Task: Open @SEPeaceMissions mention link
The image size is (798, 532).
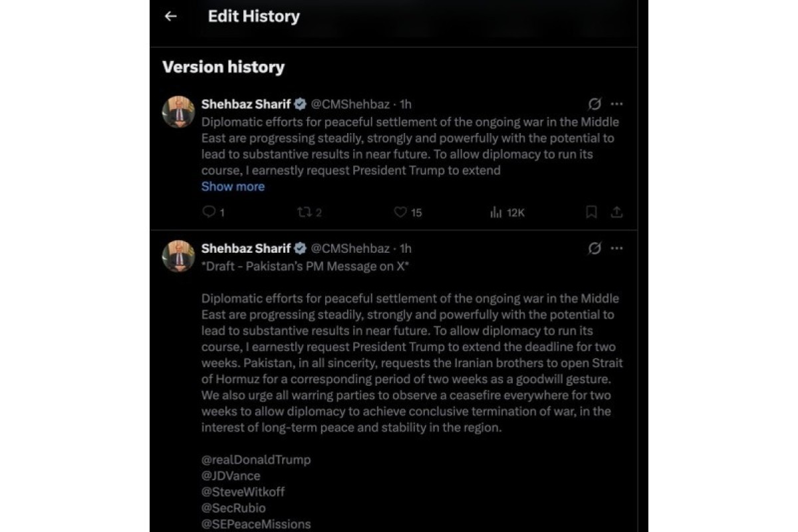Action: pos(256,524)
